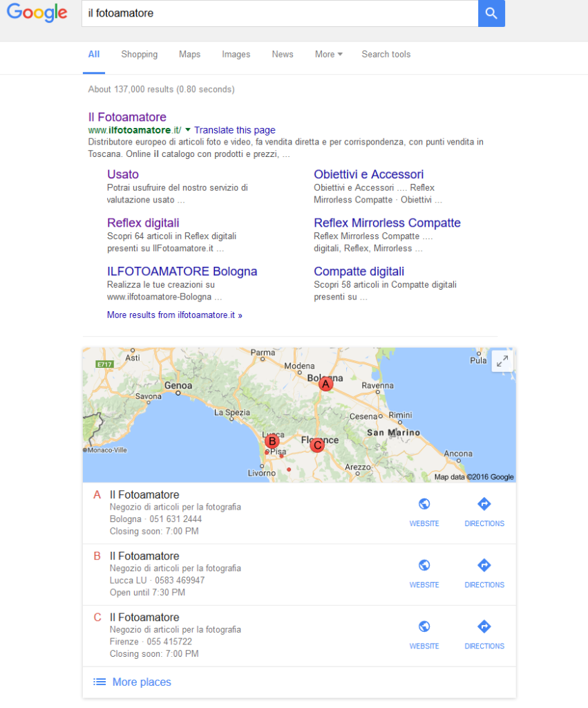588x708 pixels.
Task: Open website for the Bologna store
Action: 424,512
